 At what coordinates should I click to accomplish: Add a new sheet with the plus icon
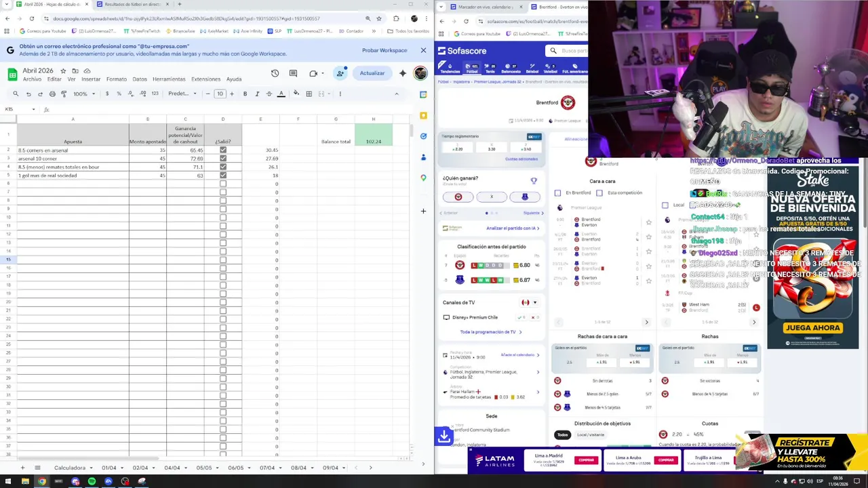pos(22,468)
